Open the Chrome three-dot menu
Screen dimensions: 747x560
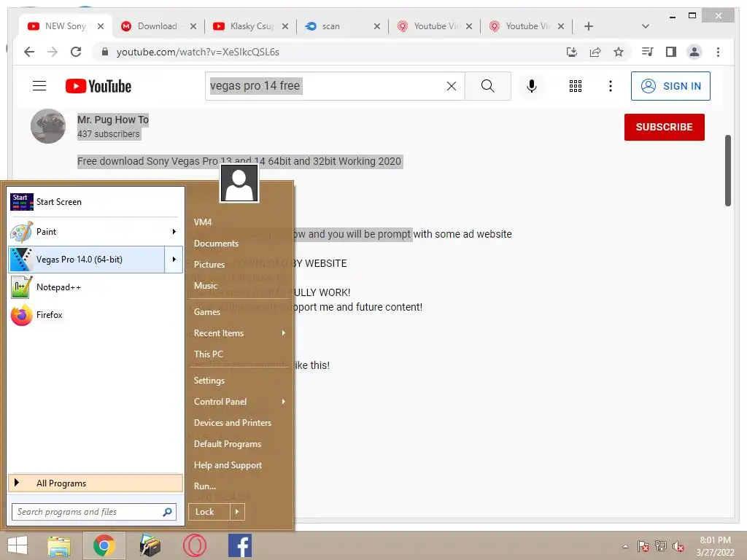point(718,52)
